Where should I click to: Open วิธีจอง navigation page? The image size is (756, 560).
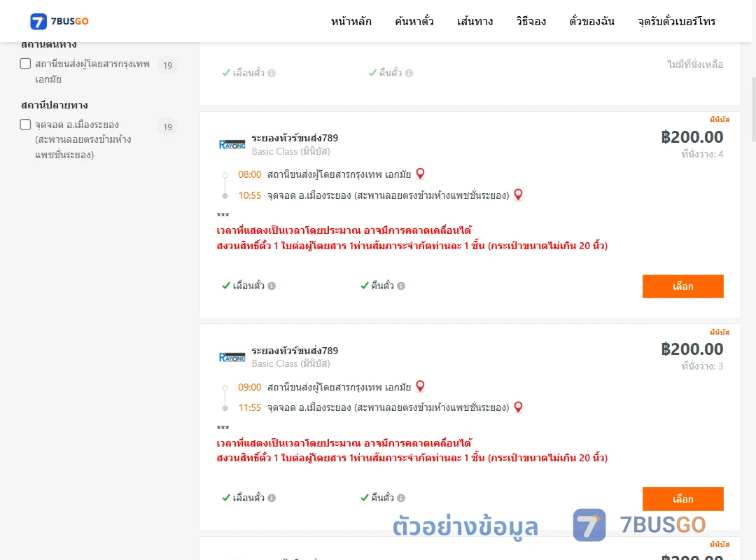pos(531,21)
